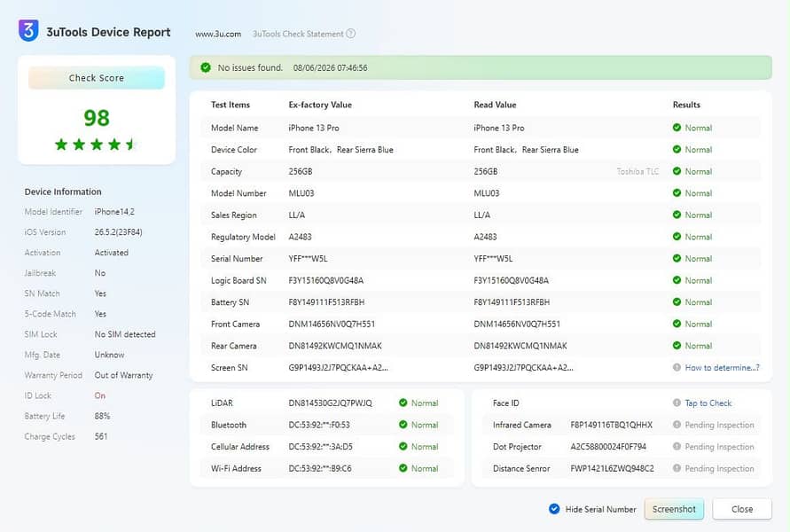The width and height of the screenshot is (790, 532).
Task: Click the Read Value column header
Action: (x=495, y=105)
